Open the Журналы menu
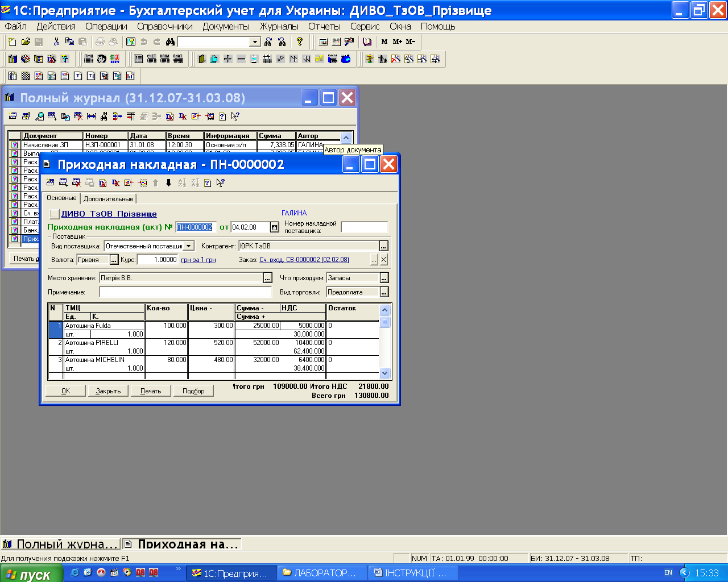 (279, 26)
